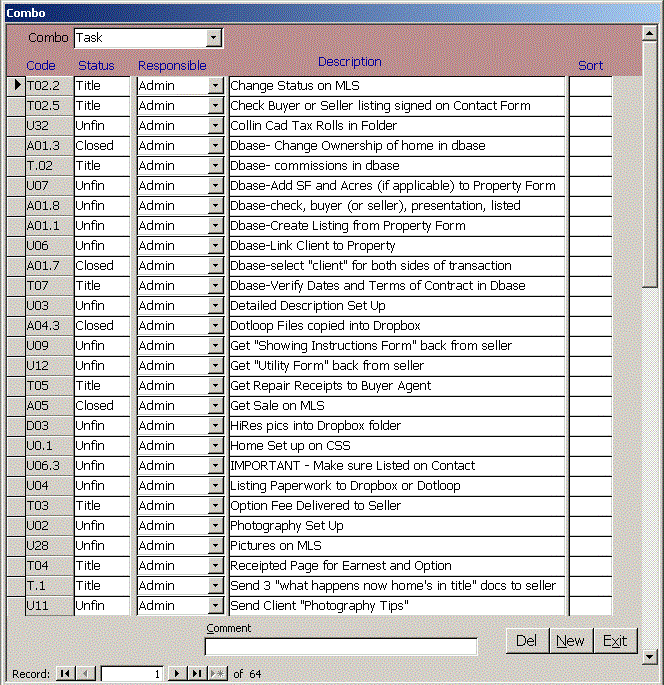Click description 'Receipted Page for Earnest and Option'
This screenshot has height=685, width=664.
[397, 566]
